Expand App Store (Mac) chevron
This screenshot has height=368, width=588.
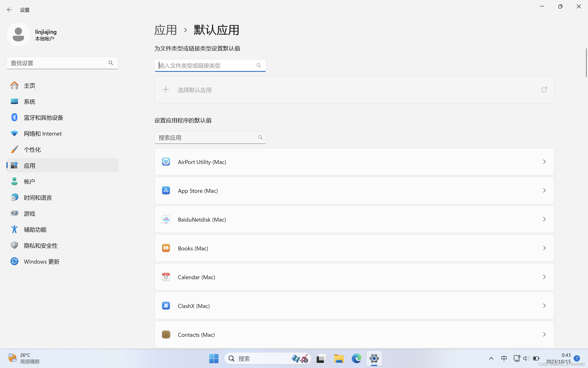click(x=544, y=191)
